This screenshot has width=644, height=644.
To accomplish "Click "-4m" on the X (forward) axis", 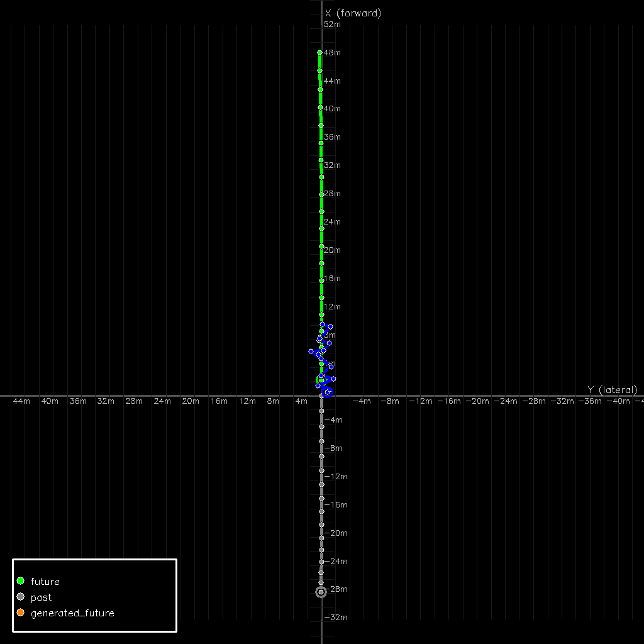I will (x=333, y=419).
